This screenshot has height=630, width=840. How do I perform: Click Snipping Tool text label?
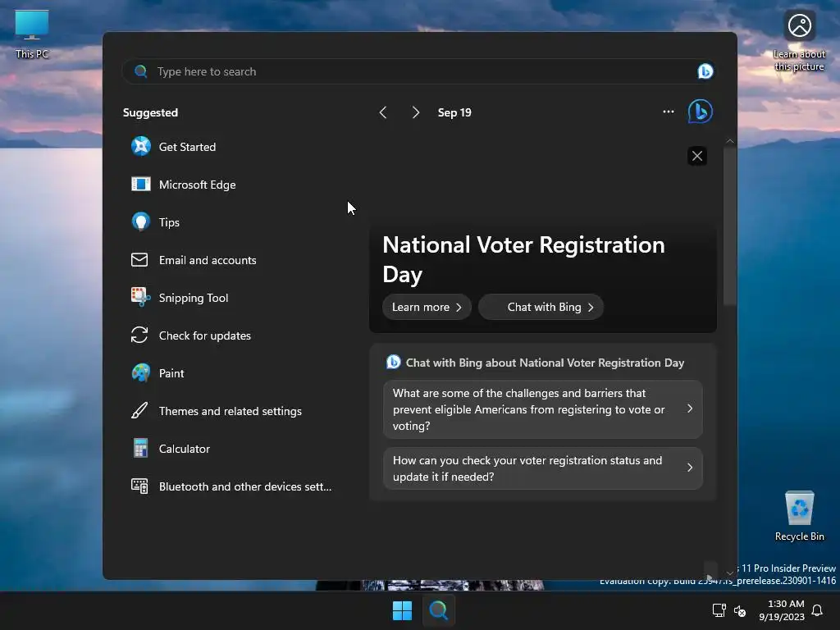pyautogui.click(x=194, y=298)
